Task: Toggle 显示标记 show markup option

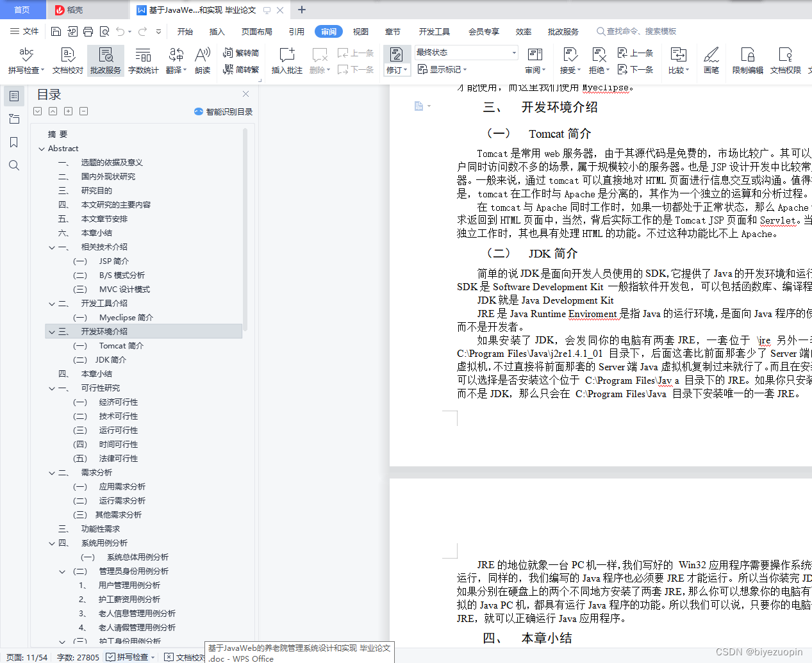Action: (x=442, y=69)
